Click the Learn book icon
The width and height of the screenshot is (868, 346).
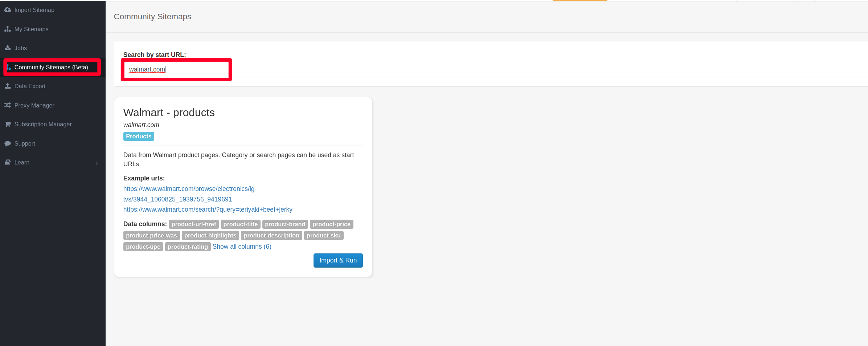pyautogui.click(x=8, y=162)
